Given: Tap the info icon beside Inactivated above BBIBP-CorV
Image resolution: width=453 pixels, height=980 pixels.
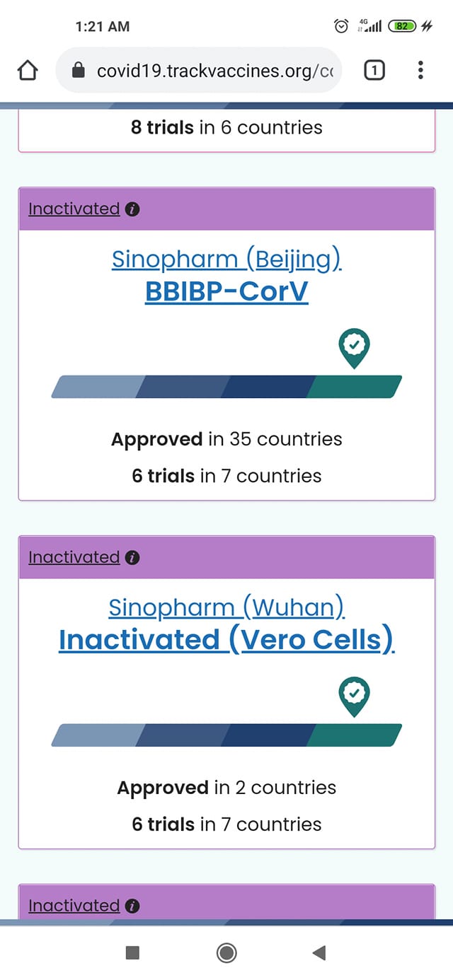Looking at the screenshot, I should point(132,209).
